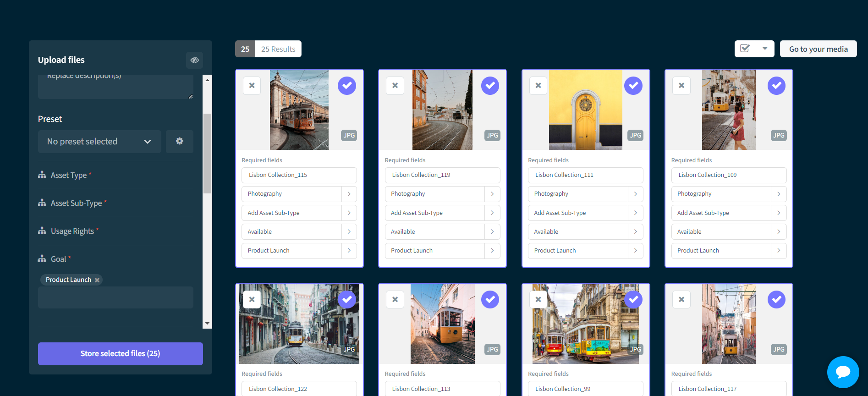This screenshot has height=396, width=868.
Task: Remove Lisbon Collection_111 with X icon
Action: [538, 85]
